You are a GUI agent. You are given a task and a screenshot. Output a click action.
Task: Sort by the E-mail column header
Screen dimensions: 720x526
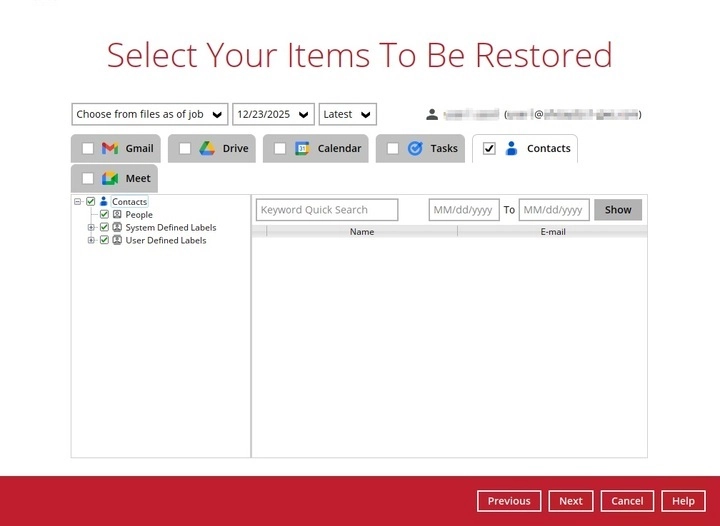tap(552, 232)
